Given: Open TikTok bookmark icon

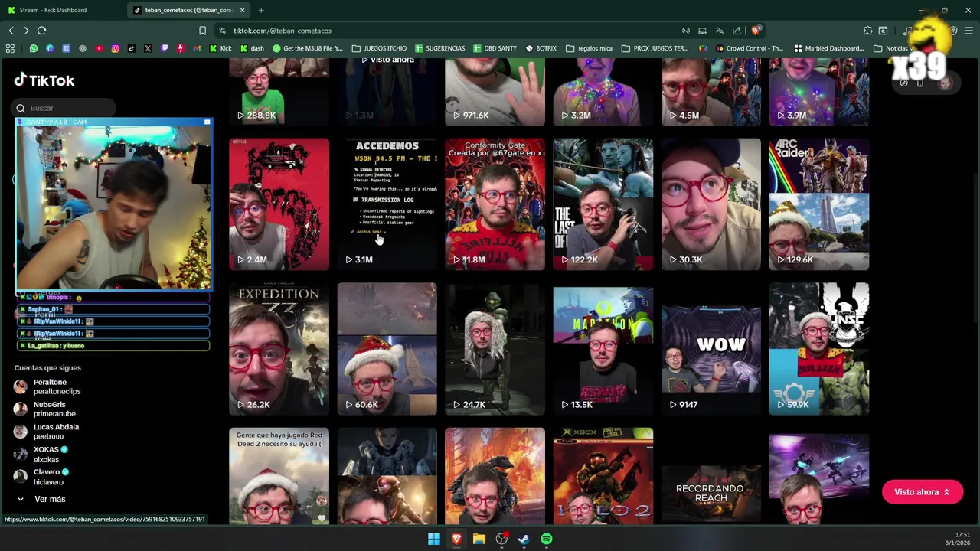Looking at the screenshot, I should tap(132, 48).
